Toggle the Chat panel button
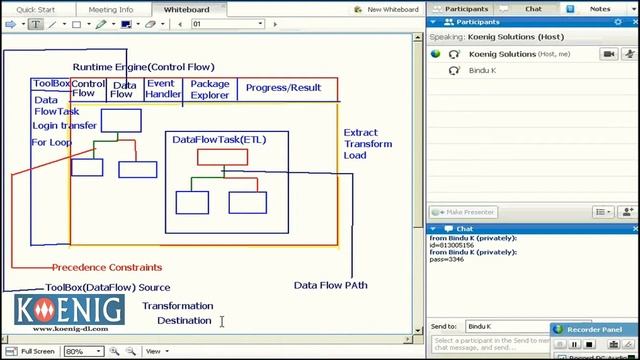Screen dimensions: 640x360 point(527,9)
